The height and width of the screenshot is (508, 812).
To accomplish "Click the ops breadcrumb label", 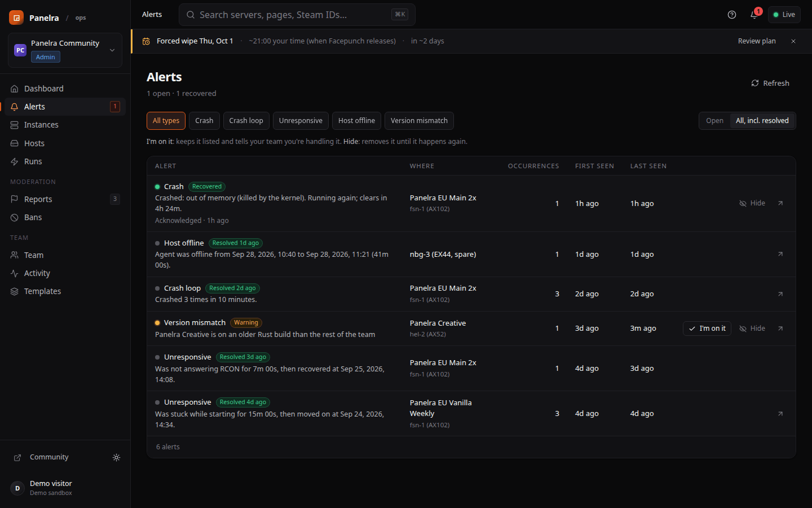I will [x=81, y=18].
